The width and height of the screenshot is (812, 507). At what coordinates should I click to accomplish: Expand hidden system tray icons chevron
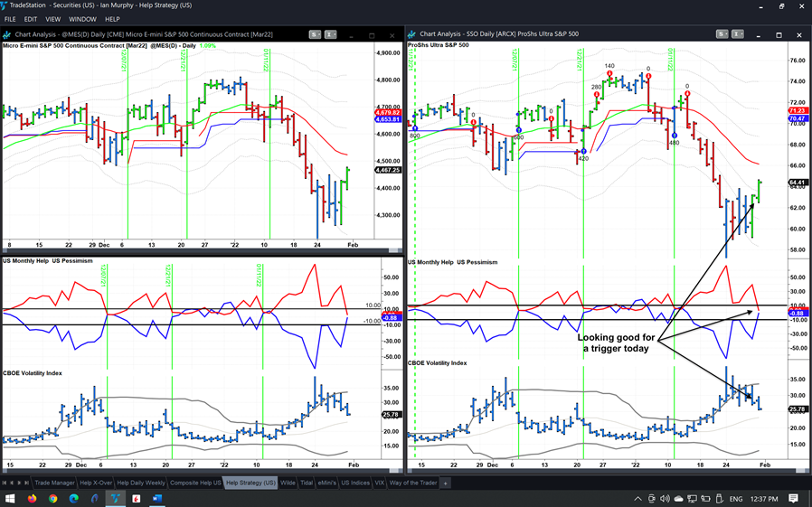(x=640, y=499)
